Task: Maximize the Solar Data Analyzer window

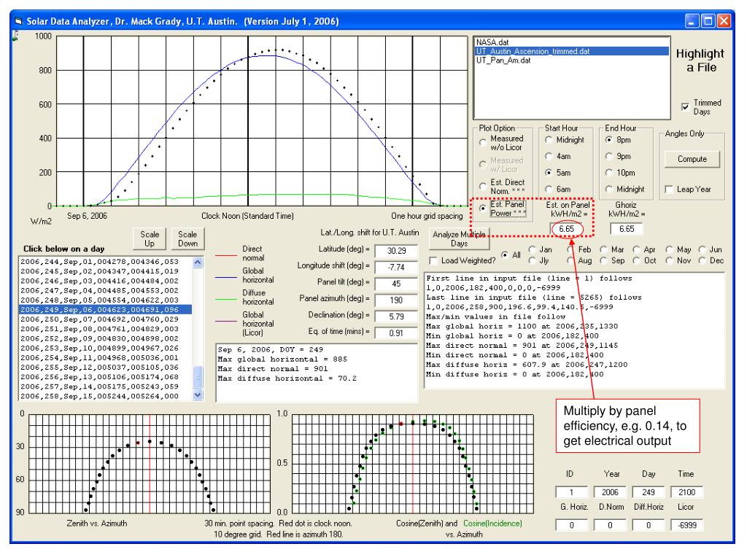Action: 708,21
